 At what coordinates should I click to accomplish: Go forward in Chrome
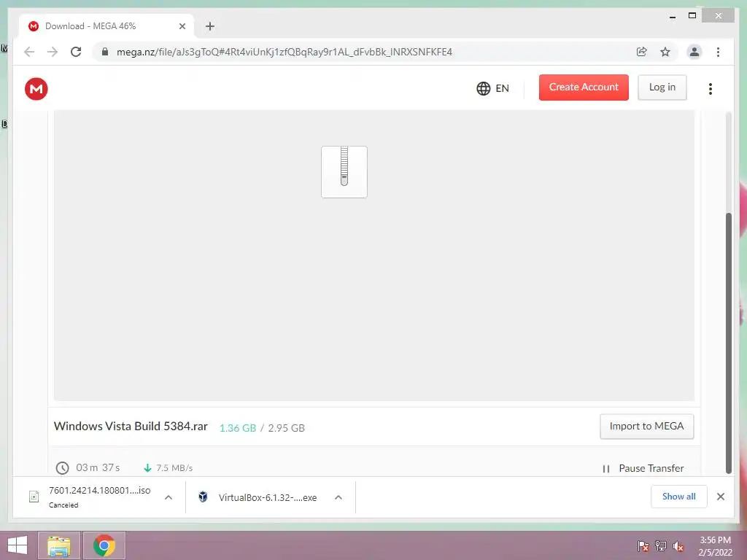tap(53, 52)
